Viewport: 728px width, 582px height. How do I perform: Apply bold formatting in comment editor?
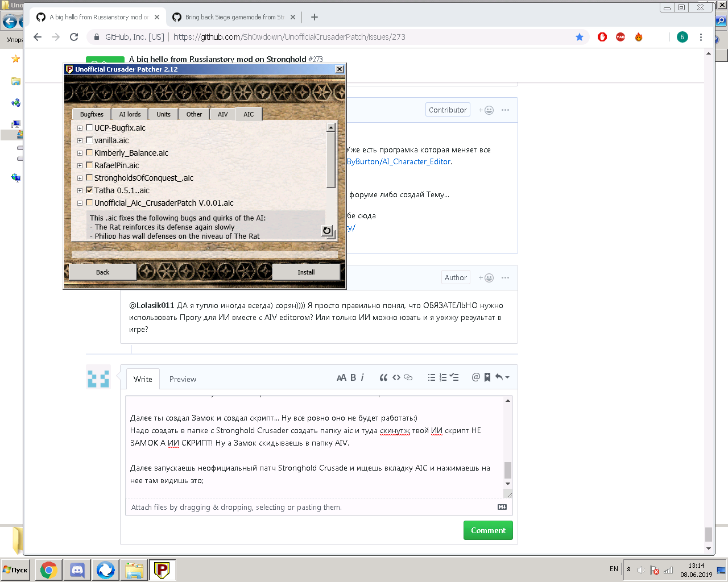click(353, 377)
